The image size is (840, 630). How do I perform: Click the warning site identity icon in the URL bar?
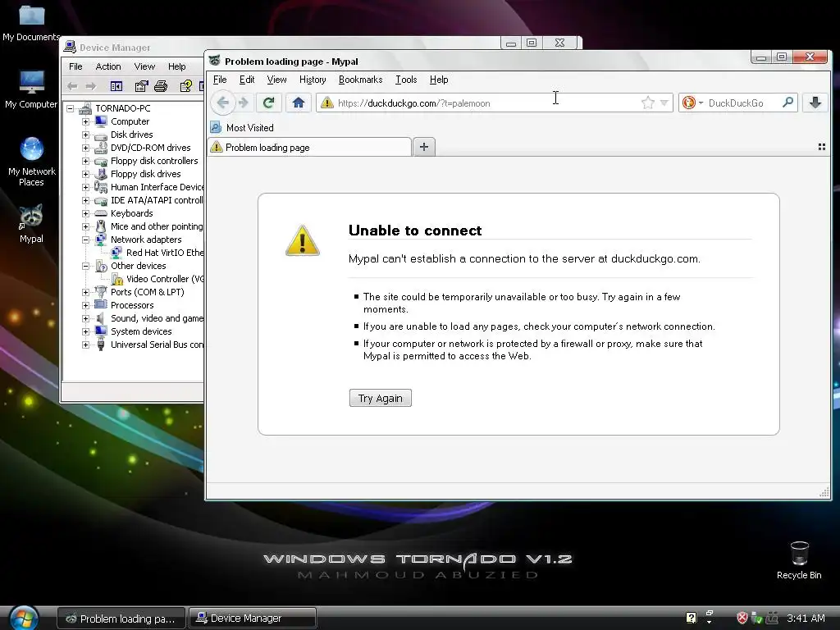tap(327, 103)
